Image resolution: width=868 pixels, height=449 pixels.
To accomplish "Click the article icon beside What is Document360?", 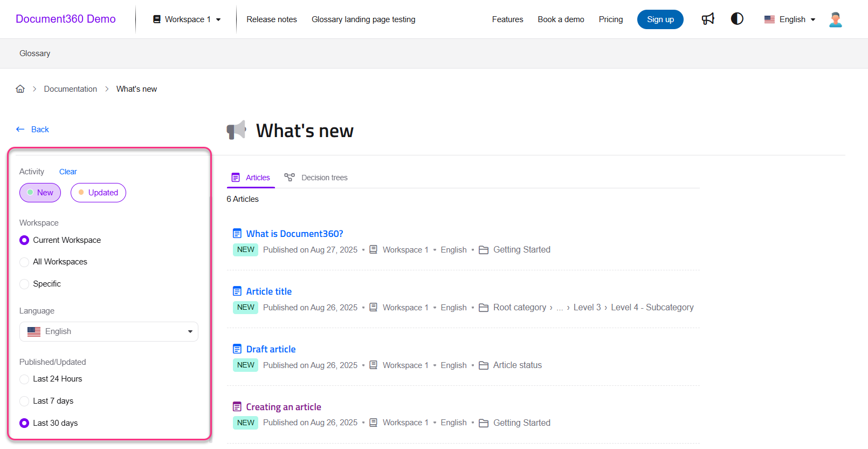I will coord(237,234).
